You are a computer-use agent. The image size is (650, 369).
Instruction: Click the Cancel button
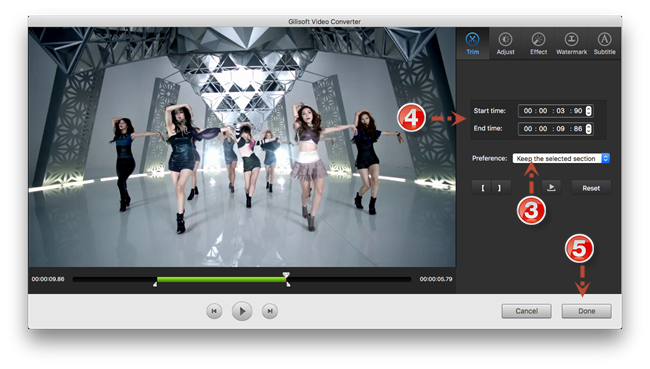pos(526,311)
